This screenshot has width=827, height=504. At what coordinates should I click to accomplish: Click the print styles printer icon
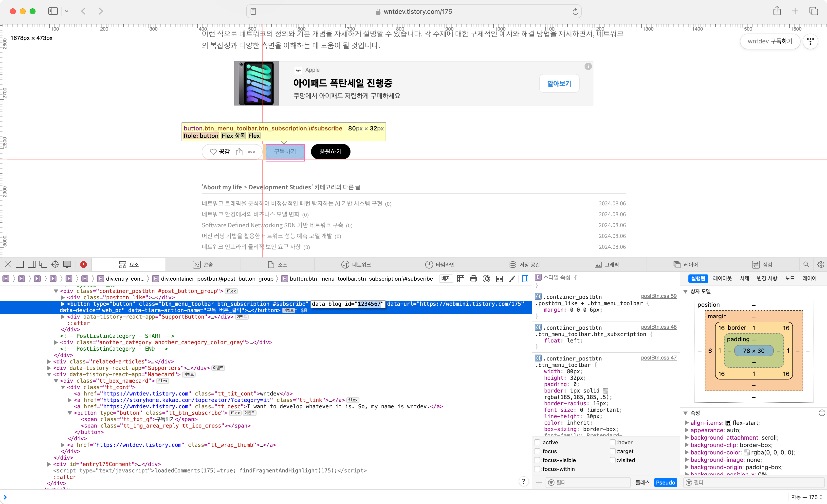click(473, 279)
